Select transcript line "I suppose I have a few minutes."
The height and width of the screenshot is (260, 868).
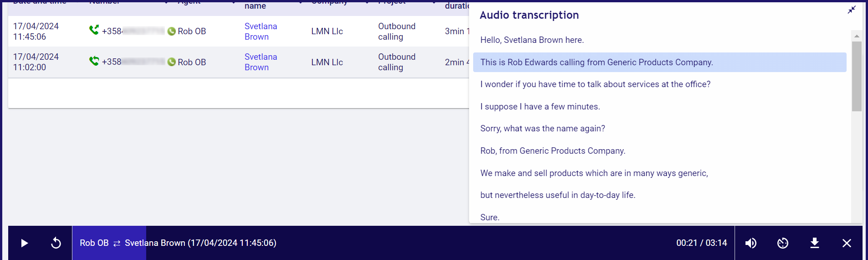pyautogui.click(x=540, y=107)
